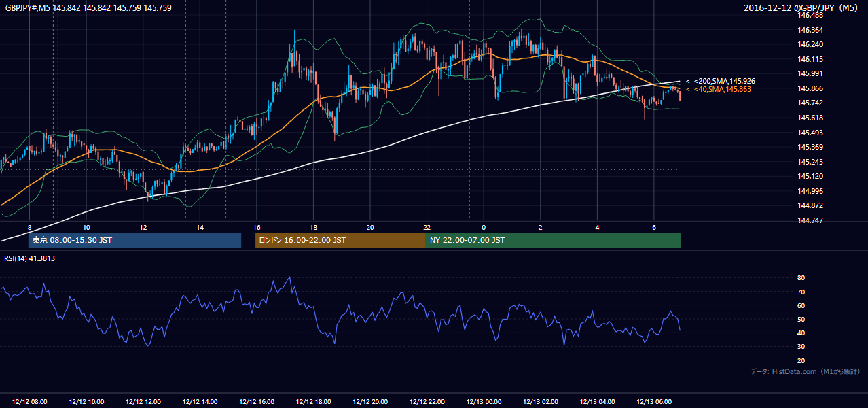Click the 12/12 16:00 time axis label
This screenshot has width=868, height=408.
pos(257,401)
